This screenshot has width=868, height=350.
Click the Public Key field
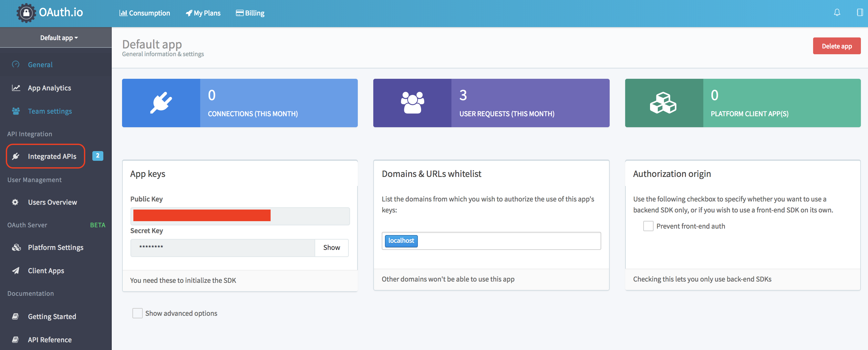[240, 216]
